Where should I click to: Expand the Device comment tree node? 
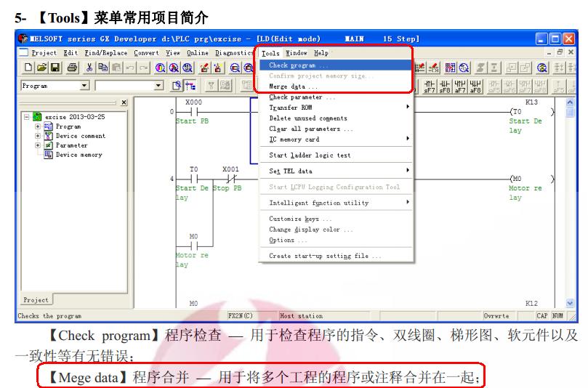point(39,136)
